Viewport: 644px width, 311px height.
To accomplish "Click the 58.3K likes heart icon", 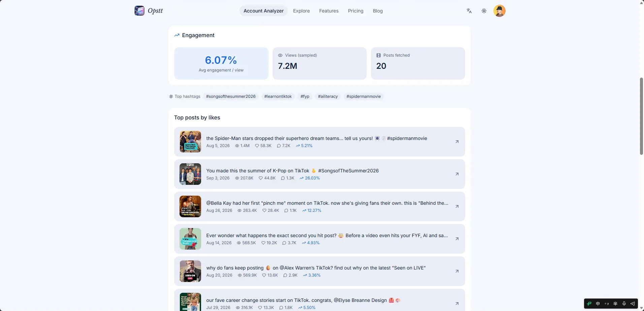I will tap(257, 146).
